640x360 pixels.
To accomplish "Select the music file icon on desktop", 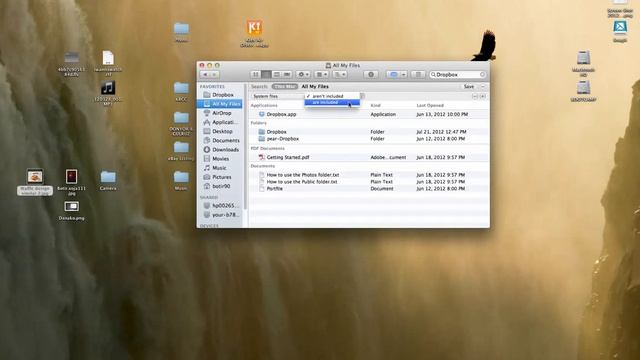I will [x=108, y=88].
